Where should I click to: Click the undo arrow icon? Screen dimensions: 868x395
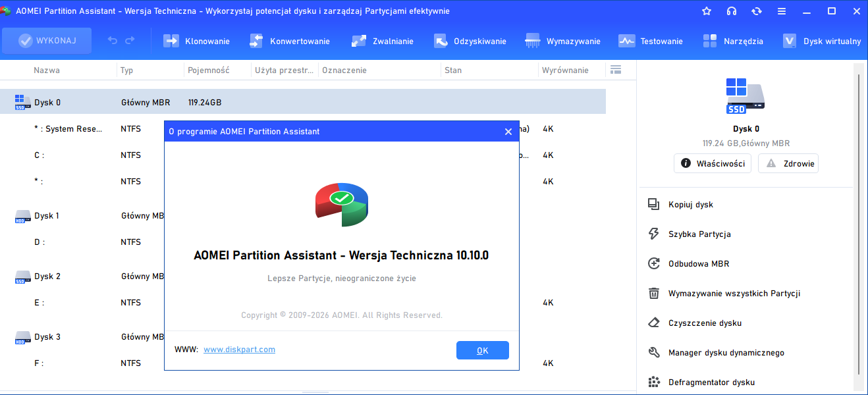113,41
